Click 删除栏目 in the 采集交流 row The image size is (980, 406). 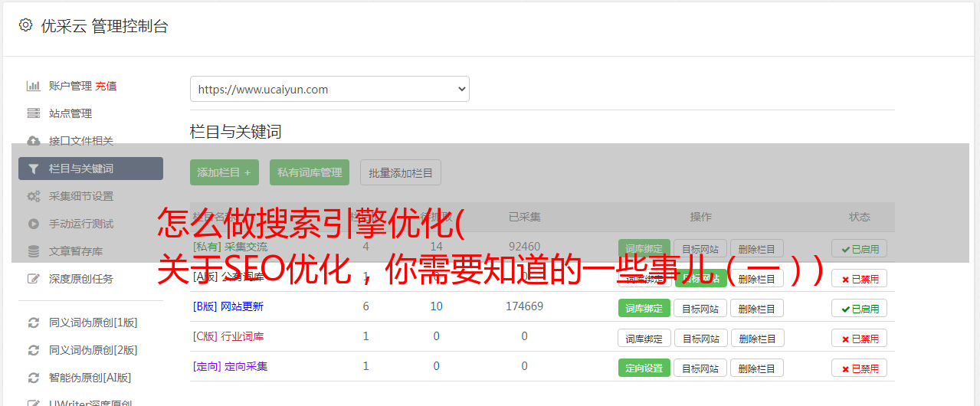tap(757, 248)
